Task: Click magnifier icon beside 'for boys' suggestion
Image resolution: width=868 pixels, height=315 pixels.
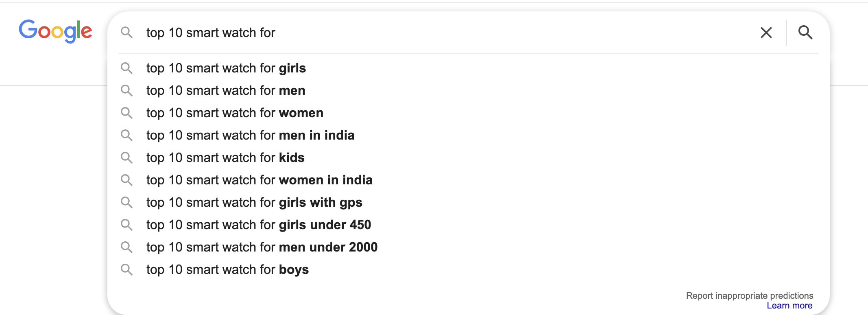Action: point(126,269)
